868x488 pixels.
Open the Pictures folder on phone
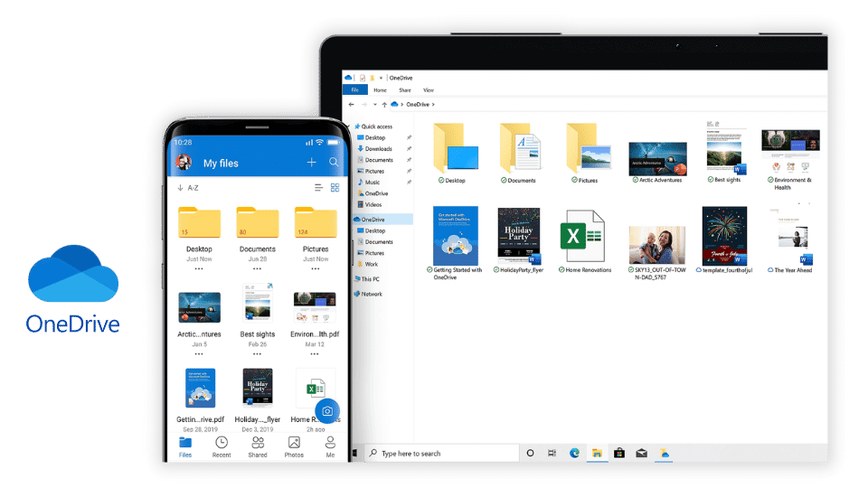coord(316,223)
